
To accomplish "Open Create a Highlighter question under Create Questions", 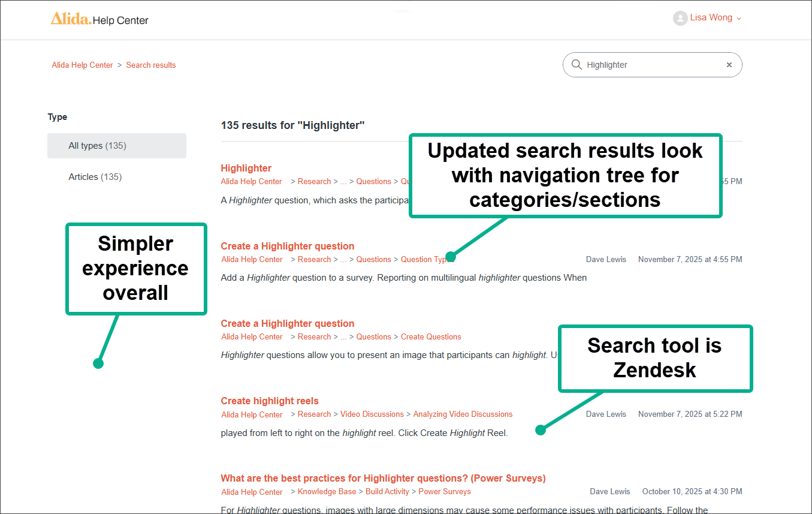I will 288,323.
